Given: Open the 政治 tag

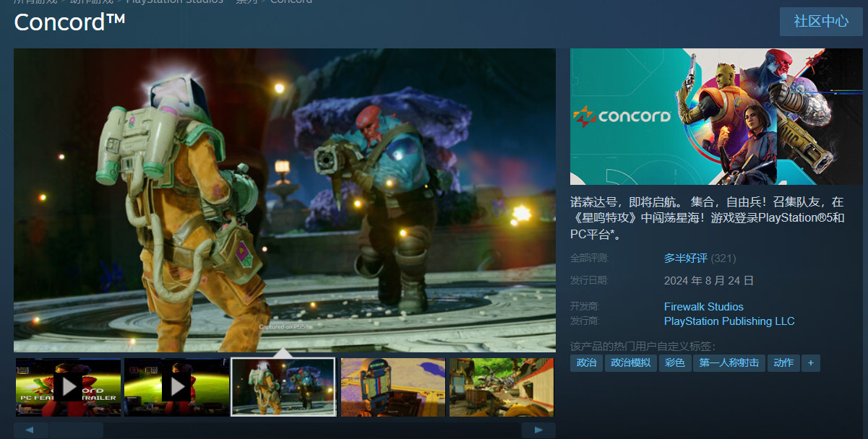Looking at the screenshot, I should coord(586,363).
